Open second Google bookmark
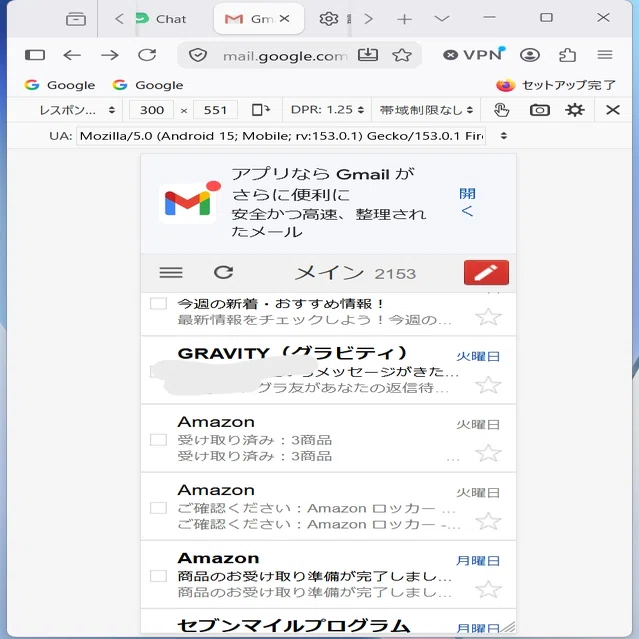 (x=148, y=85)
